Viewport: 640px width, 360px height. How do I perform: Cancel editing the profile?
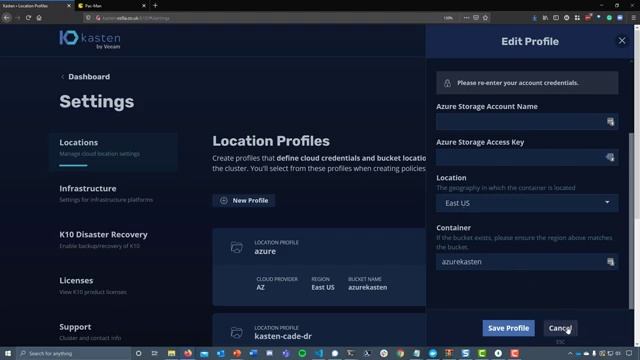click(x=560, y=328)
